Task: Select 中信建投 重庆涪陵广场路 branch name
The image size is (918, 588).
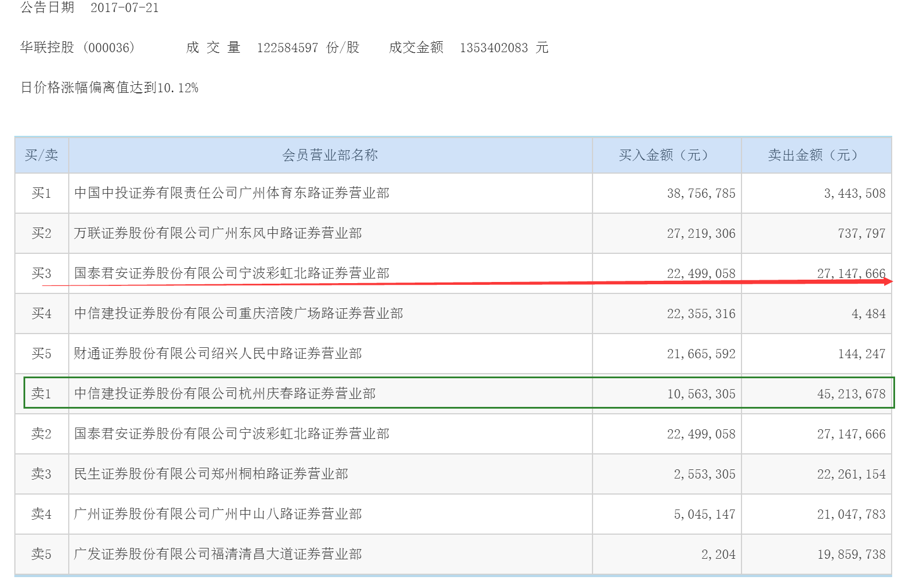Action: tap(238, 313)
